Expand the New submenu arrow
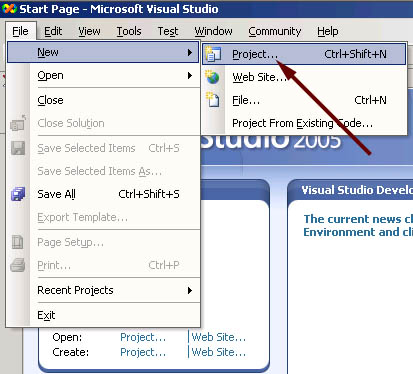Screen dimensions: 413x374 190,52
